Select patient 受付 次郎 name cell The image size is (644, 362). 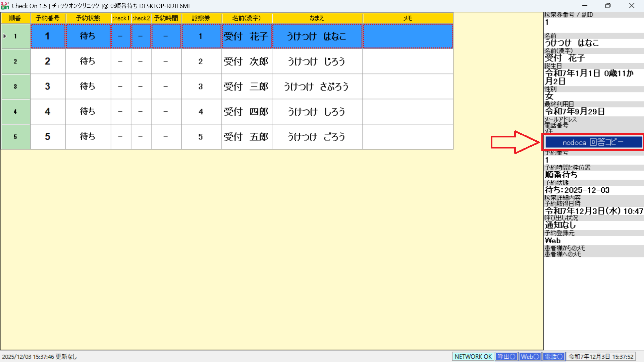[x=246, y=61]
